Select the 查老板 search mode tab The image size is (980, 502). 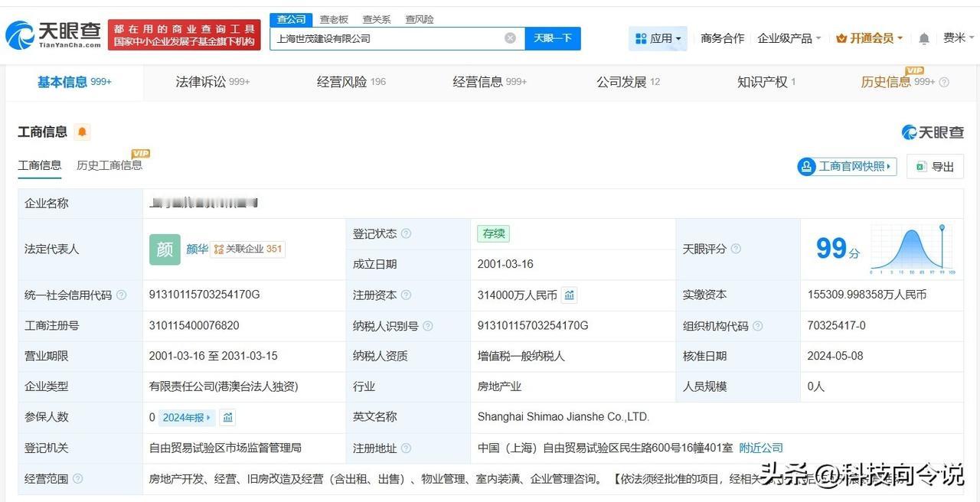pos(334,19)
